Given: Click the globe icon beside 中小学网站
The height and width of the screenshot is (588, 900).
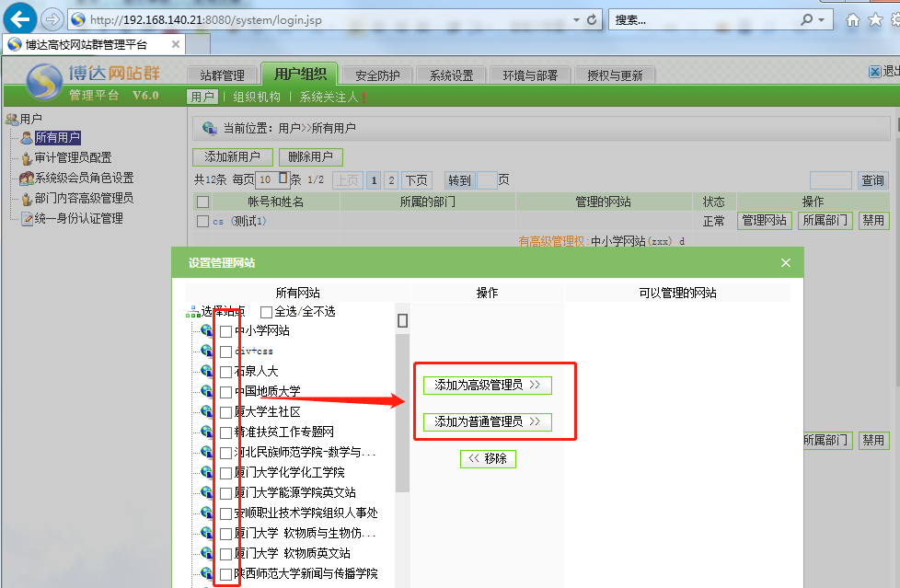Looking at the screenshot, I should [x=207, y=331].
